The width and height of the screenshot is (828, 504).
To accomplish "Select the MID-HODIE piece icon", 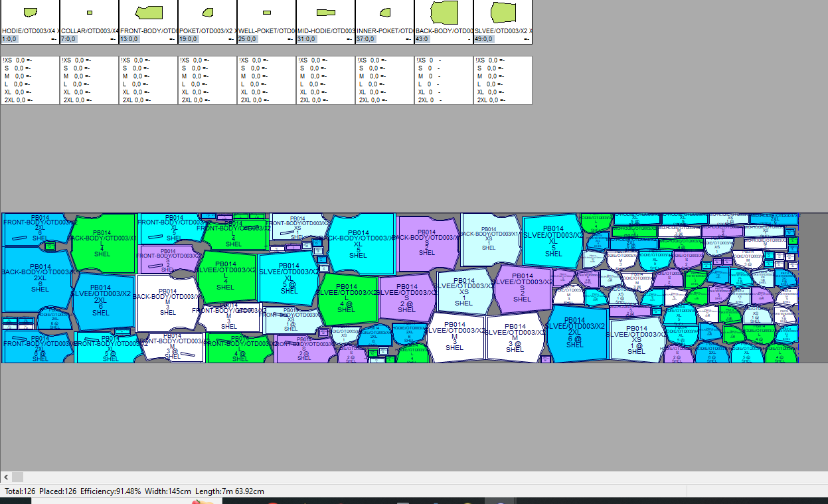I will click(x=326, y=13).
